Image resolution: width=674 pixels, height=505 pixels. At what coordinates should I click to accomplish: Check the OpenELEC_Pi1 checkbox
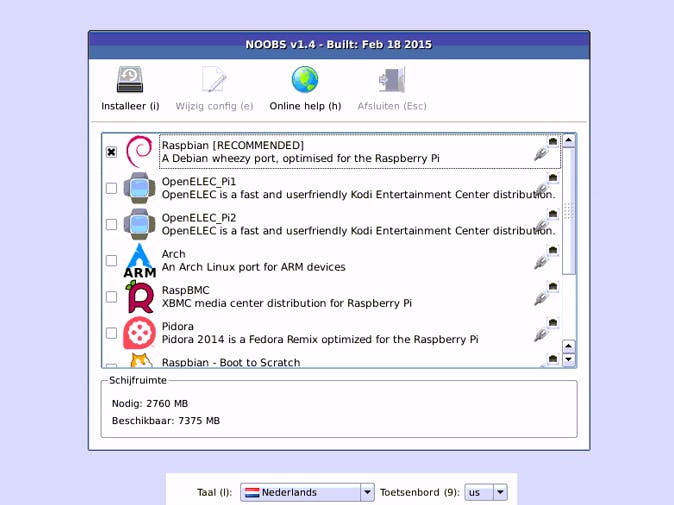(111, 188)
